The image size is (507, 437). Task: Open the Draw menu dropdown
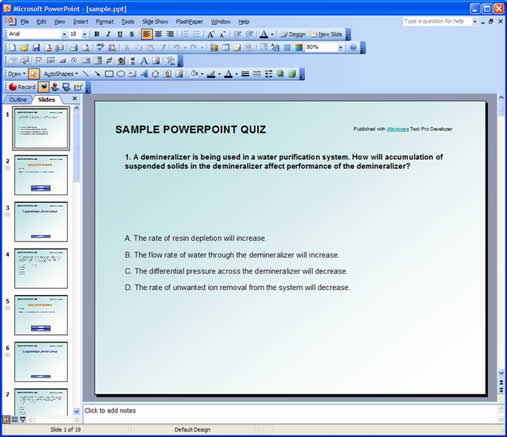(x=17, y=74)
